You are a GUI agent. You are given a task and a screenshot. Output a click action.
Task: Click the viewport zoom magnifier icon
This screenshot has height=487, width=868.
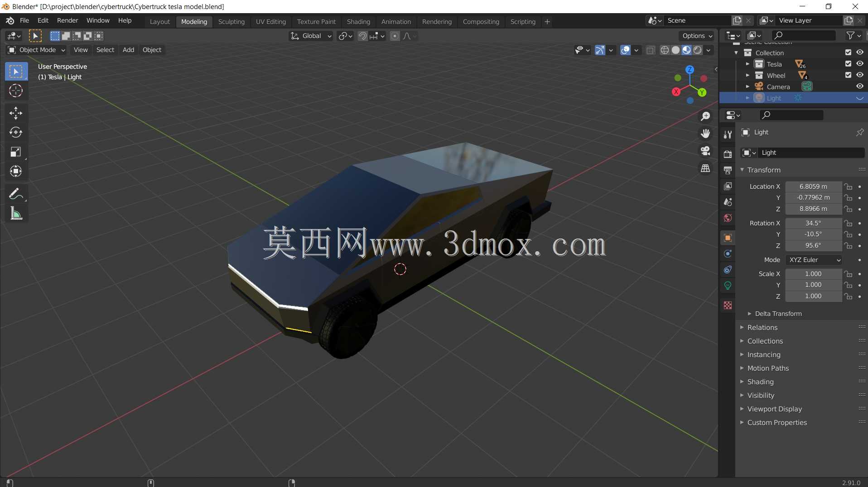(x=705, y=116)
